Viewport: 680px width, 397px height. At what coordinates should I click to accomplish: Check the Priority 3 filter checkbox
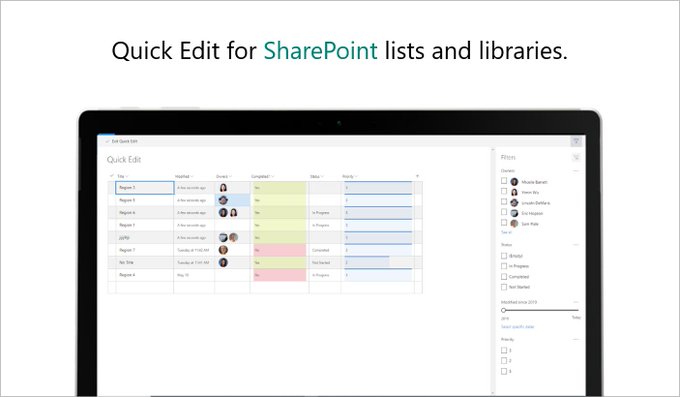[504, 371]
